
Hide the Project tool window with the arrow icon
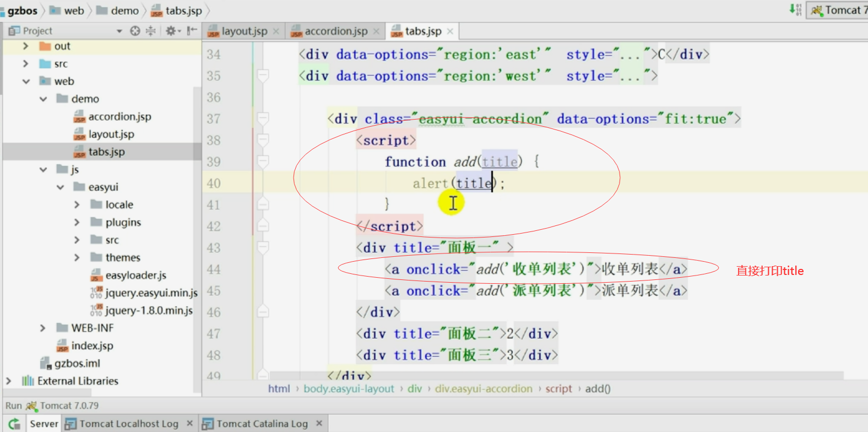click(191, 31)
